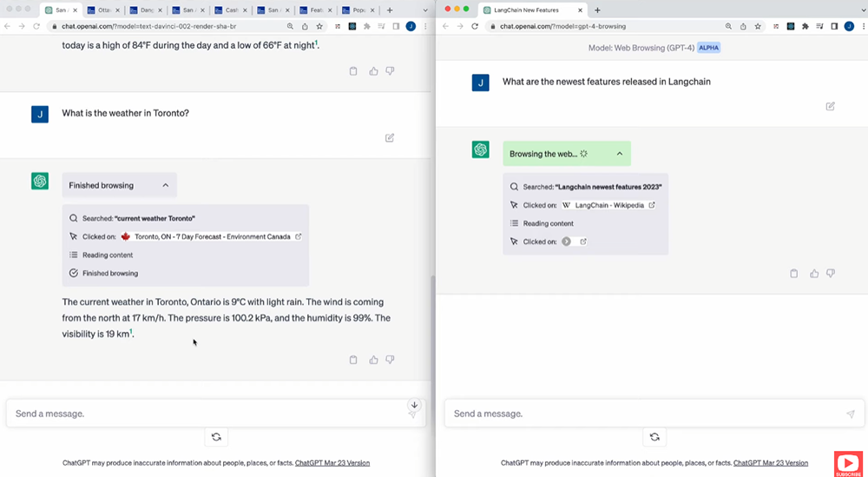
Task: Click citation 1 after '66°F at night'
Action: pos(316,43)
